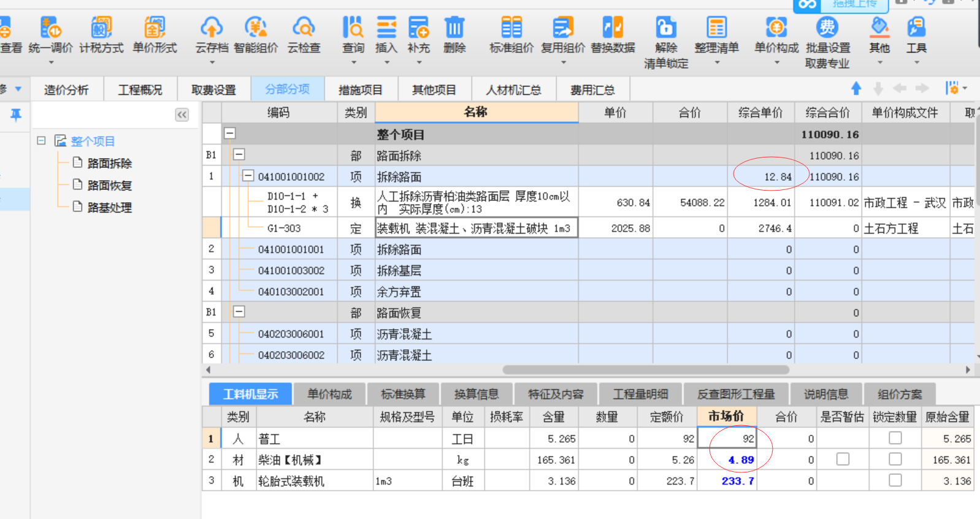Image resolution: width=980 pixels, height=519 pixels.
Task: Open the 取费设置 tab
Action: click(x=213, y=90)
